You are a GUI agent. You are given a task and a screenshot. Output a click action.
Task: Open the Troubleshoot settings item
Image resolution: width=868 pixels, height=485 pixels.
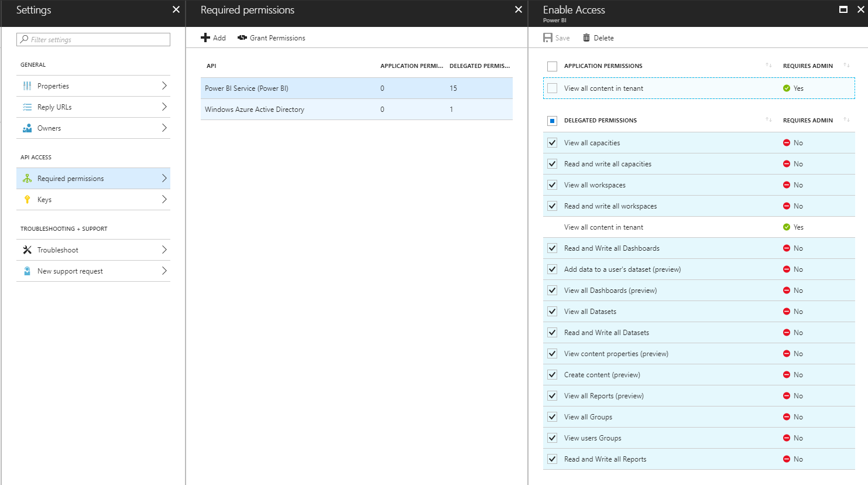pos(93,250)
